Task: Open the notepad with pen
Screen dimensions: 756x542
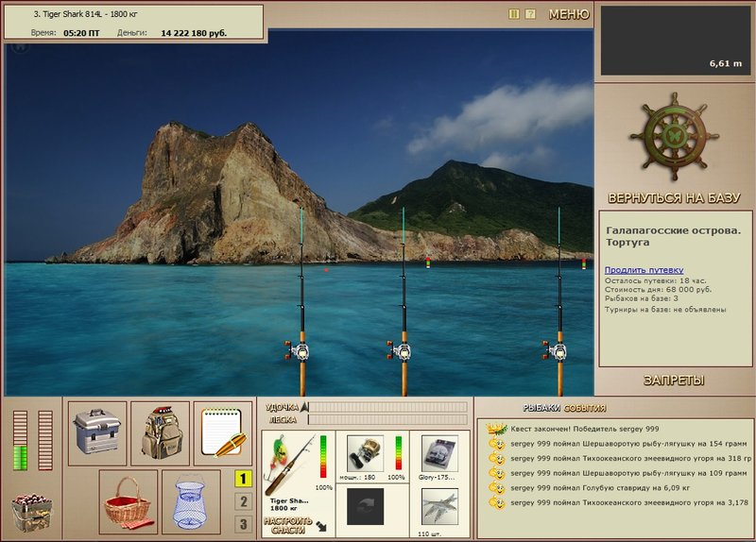Action: (223, 433)
